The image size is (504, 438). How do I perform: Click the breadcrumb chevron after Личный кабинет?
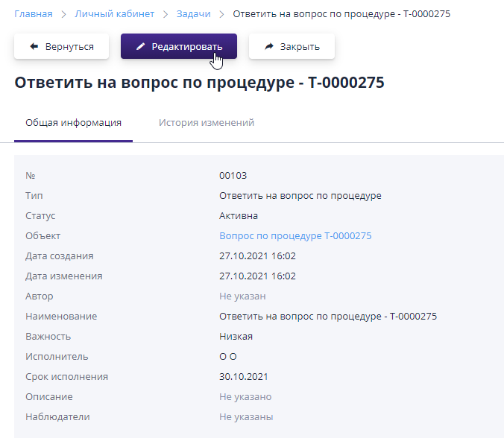[x=166, y=14]
